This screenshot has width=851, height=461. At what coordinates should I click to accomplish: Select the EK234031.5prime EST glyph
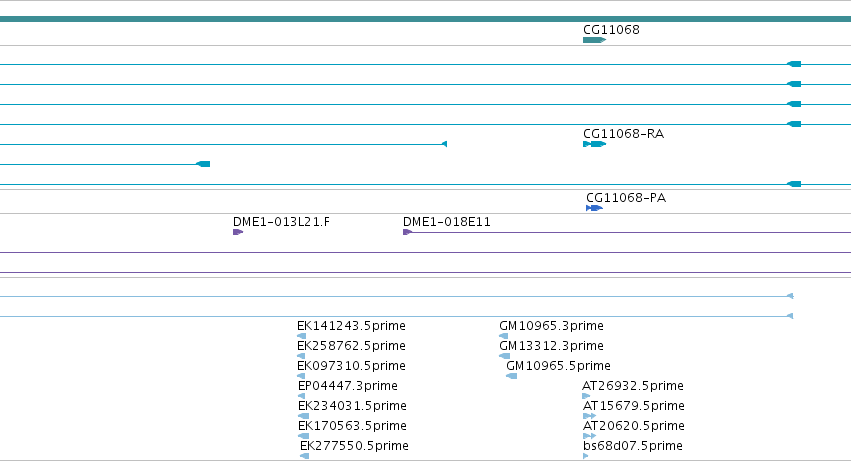click(303, 416)
